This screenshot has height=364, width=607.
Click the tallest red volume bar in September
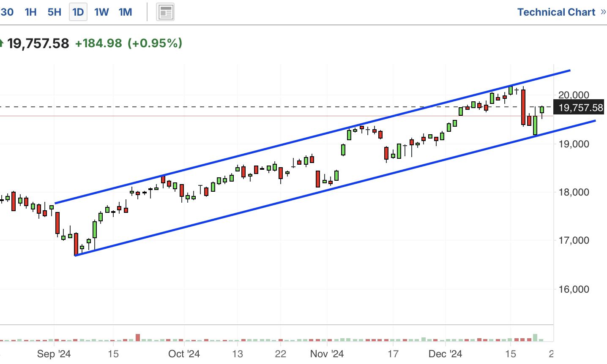click(137, 337)
